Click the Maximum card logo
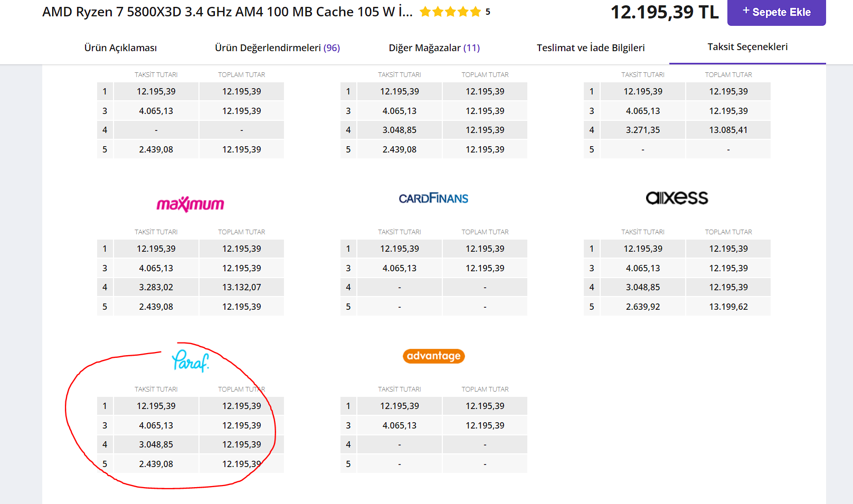The width and height of the screenshot is (853, 504). (x=190, y=204)
